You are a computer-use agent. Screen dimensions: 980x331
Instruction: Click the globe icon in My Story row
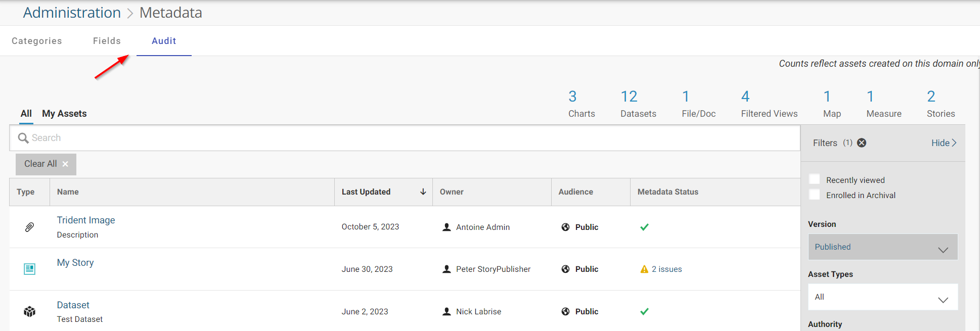click(566, 269)
